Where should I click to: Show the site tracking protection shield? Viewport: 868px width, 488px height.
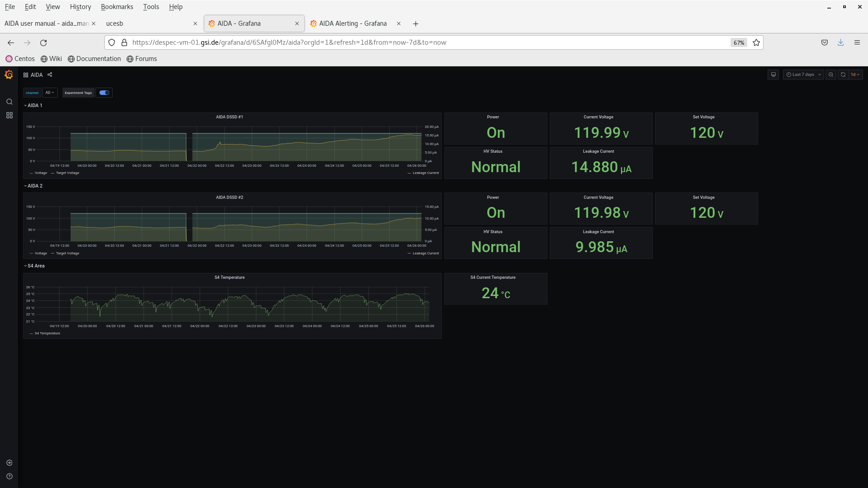[112, 42]
